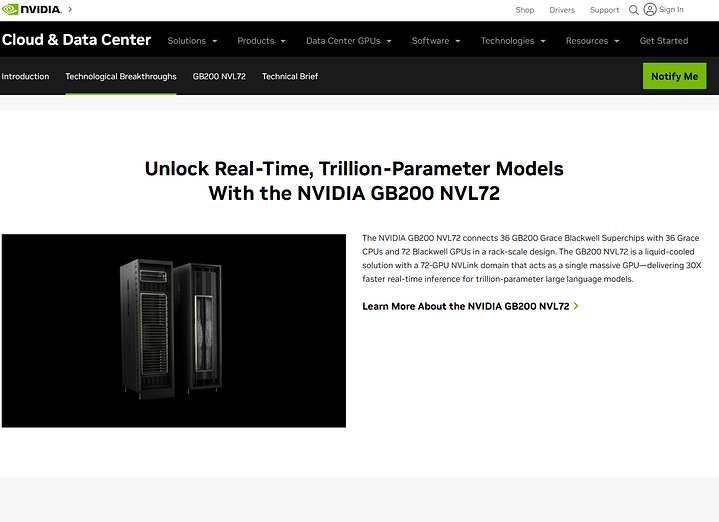Click the user account avatar icon

pyautogui.click(x=650, y=10)
